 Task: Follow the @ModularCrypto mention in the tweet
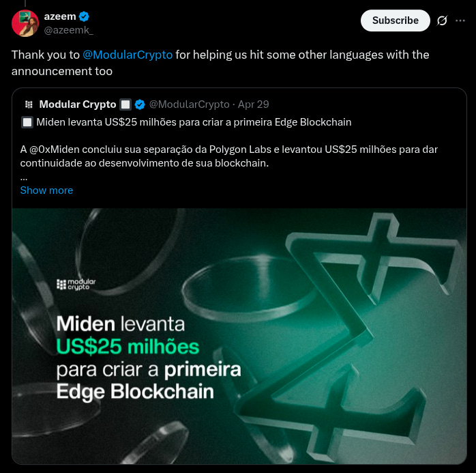pyautogui.click(x=128, y=55)
